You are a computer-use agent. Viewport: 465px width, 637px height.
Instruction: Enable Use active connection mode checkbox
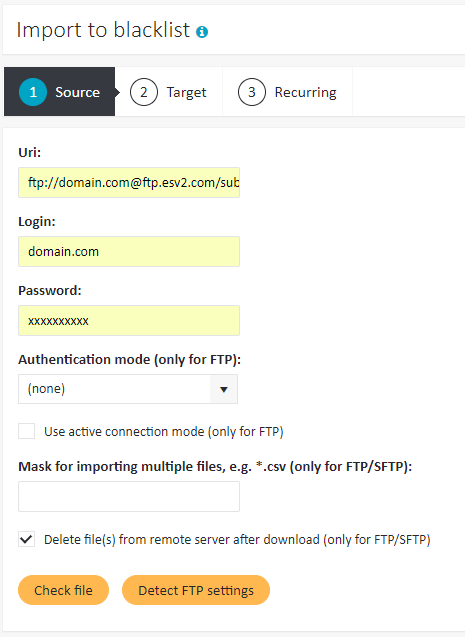point(26,431)
